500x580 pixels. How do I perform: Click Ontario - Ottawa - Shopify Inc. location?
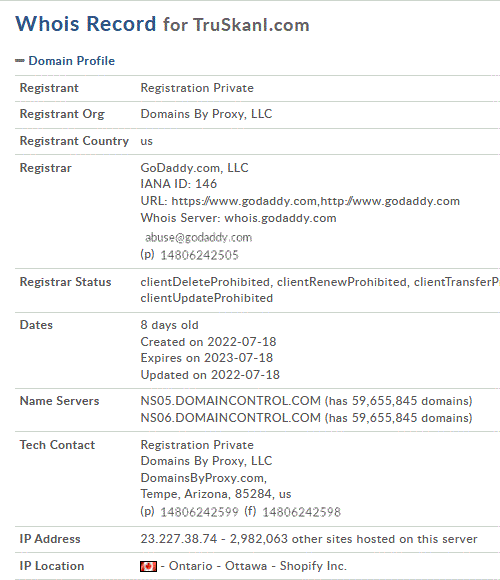point(258,566)
